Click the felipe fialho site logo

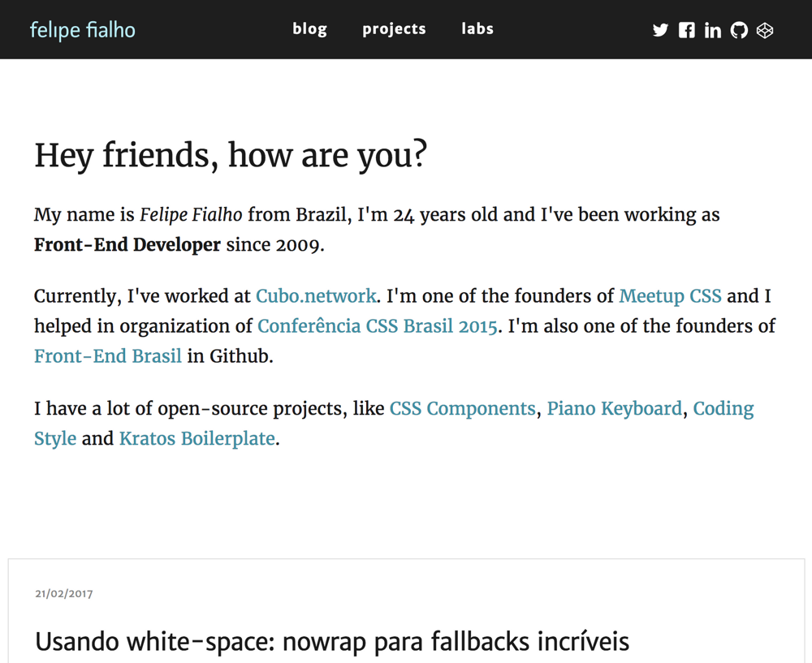tap(83, 30)
